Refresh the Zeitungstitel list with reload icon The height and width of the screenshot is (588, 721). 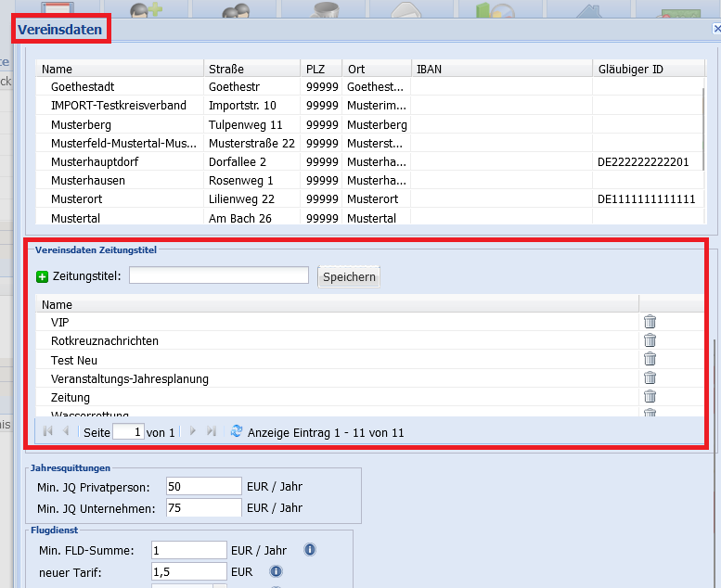[x=237, y=431]
